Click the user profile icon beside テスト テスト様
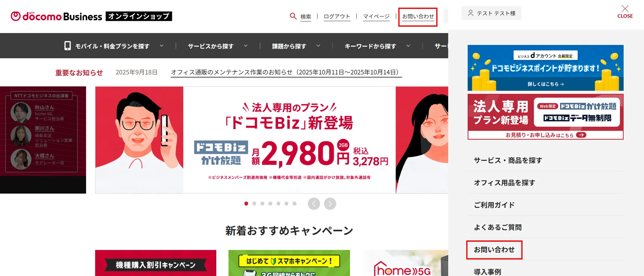 point(471,13)
